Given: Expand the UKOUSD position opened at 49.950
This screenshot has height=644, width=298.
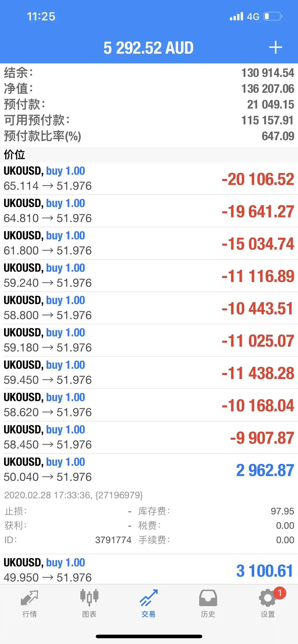Looking at the screenshot, I should point(149,569).
